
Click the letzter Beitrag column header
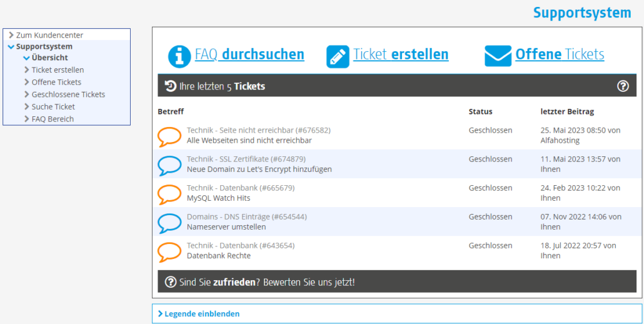[567, 111]
